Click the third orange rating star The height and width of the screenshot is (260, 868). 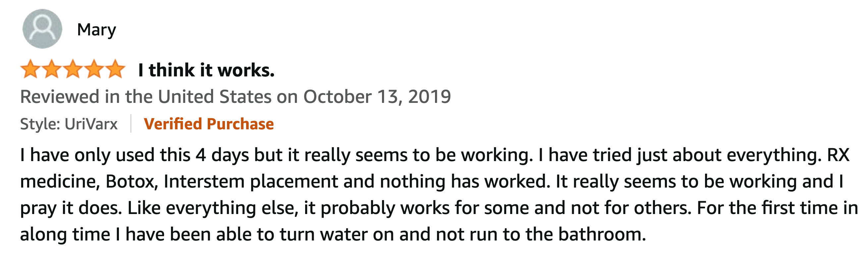pos(73,69)
